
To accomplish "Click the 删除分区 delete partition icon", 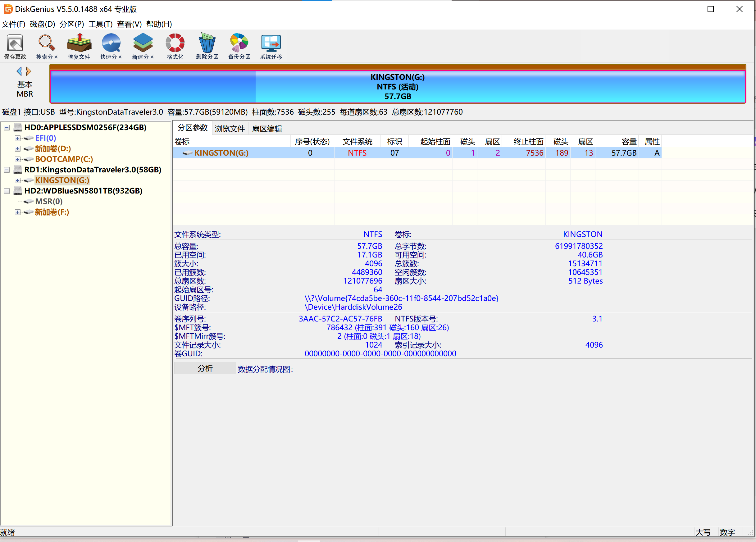I will (x=207, y=43).
